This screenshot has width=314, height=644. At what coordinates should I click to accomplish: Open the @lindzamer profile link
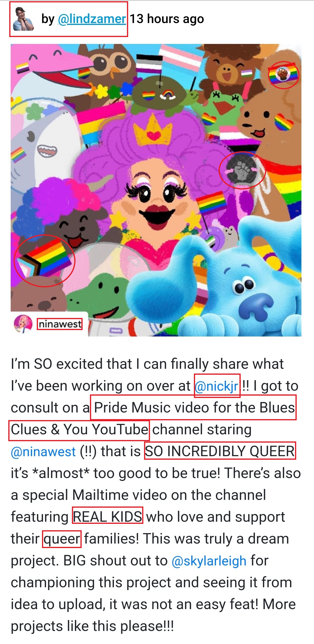[92, 19]
